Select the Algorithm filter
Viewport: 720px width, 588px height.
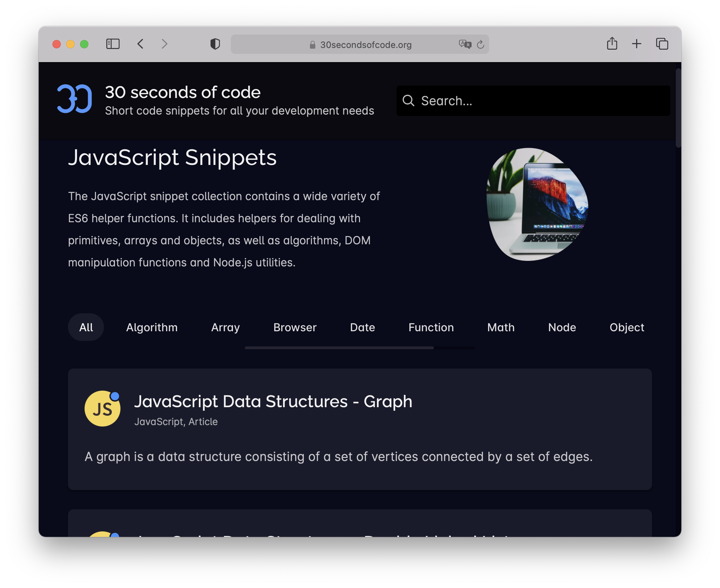pyautogui.click(x=152, y=327)
